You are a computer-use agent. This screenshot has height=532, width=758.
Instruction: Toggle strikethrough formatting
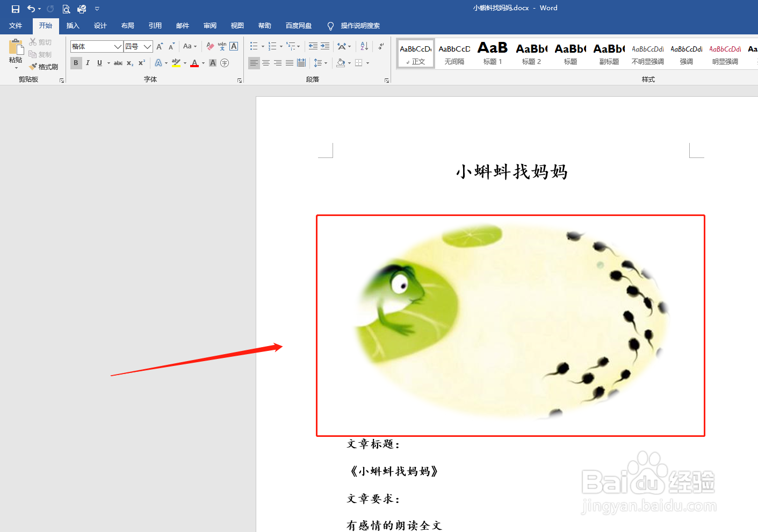point(118,63)
